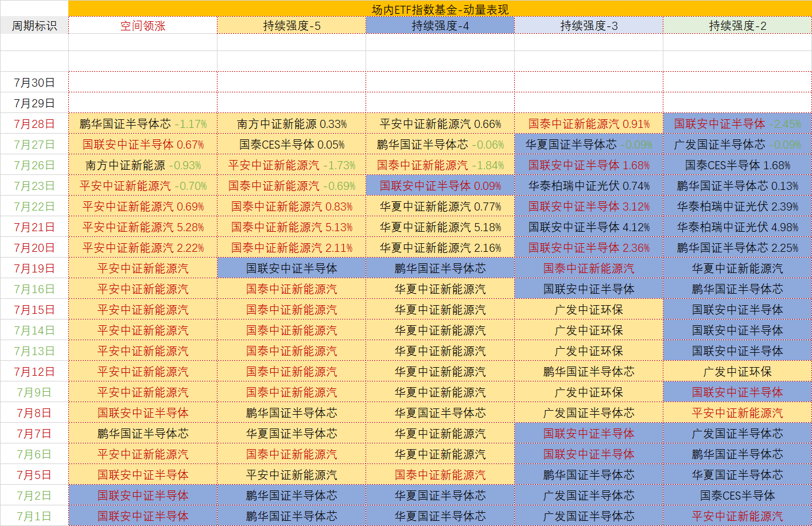Select cell 平安中证新能源汽 -1.73%

pos(292,165)
